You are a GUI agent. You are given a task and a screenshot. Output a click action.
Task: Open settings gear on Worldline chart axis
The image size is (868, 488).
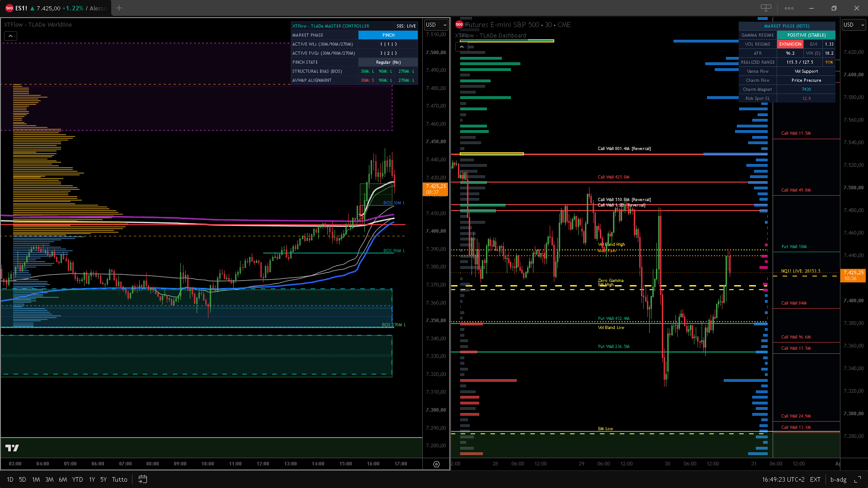click(x=436, y=464)
